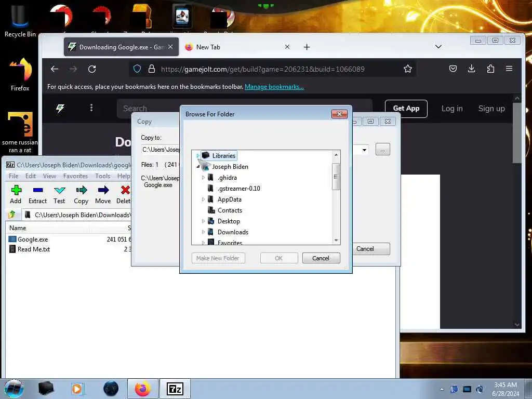This screenshot has height=399, width=532.
Task: Open the Copy to path dropdown
Action: 364,150
